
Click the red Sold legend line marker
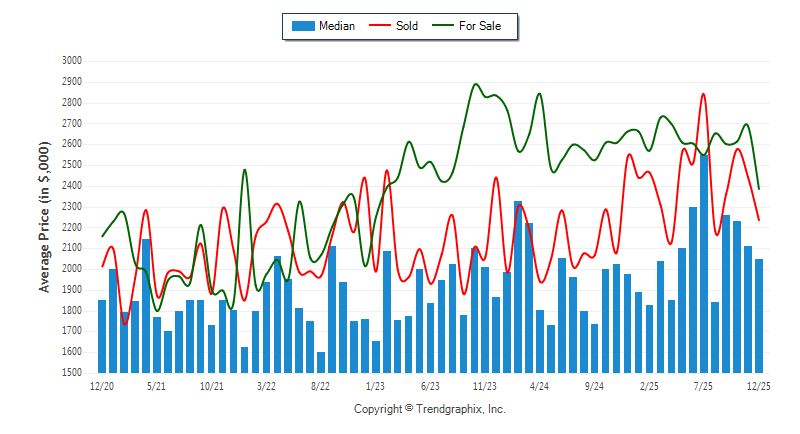[x=379, y=26]
